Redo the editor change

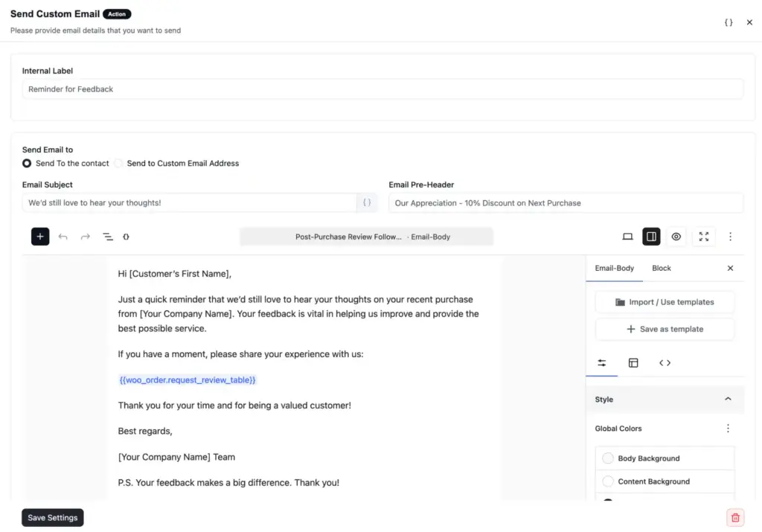point(85,237)
